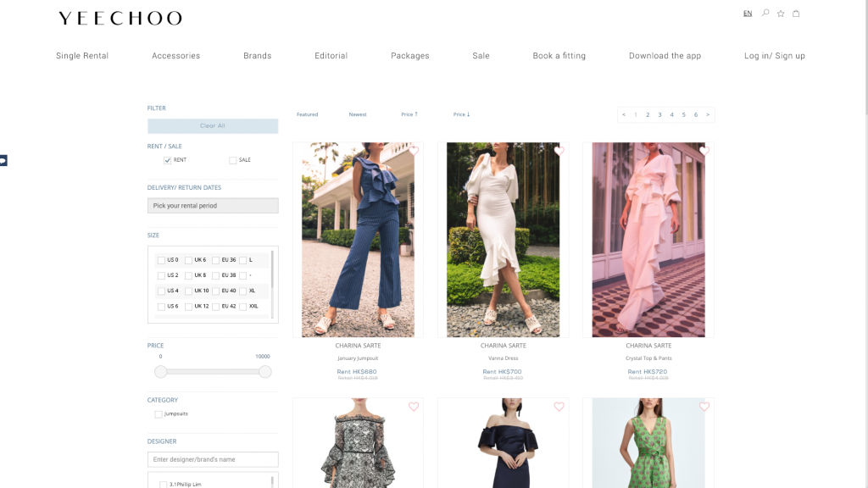Enable the SALE checkbox
The height and width of the screenshot is (488, 868).
pyautogui.click(x=233, y=160)
